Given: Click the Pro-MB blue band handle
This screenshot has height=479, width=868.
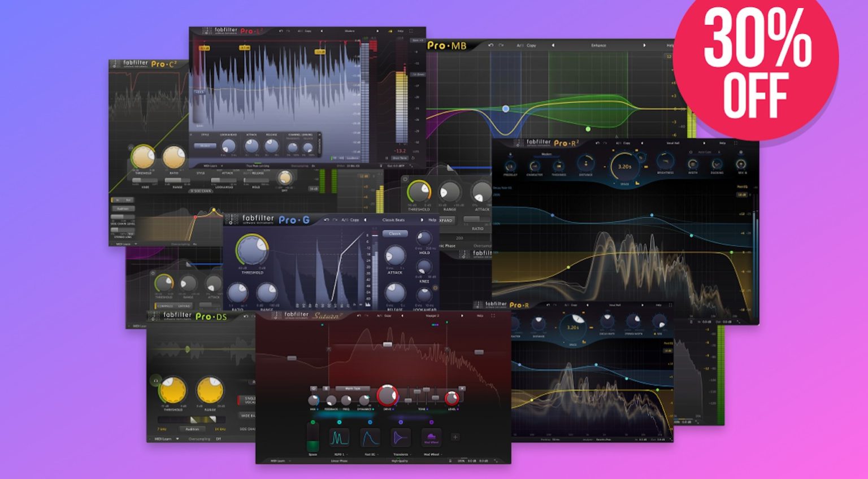Looking at the screenshot, I should (506, 108).
